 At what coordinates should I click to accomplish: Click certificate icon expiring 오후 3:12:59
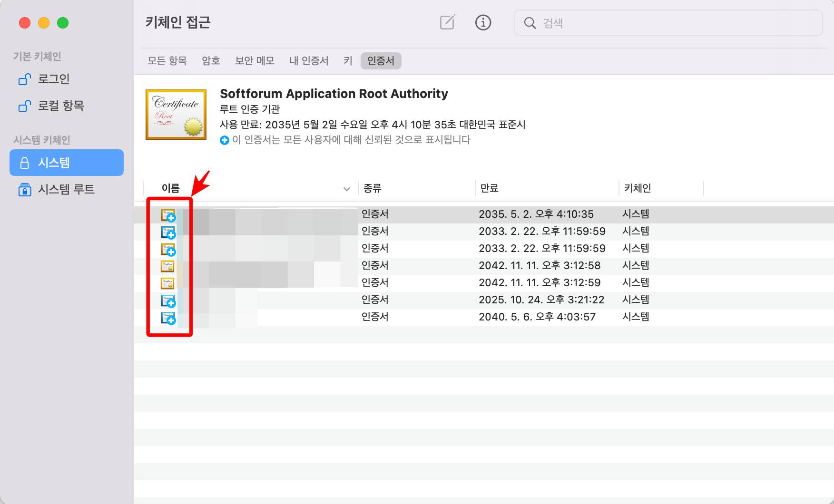[x=167, y=283]
